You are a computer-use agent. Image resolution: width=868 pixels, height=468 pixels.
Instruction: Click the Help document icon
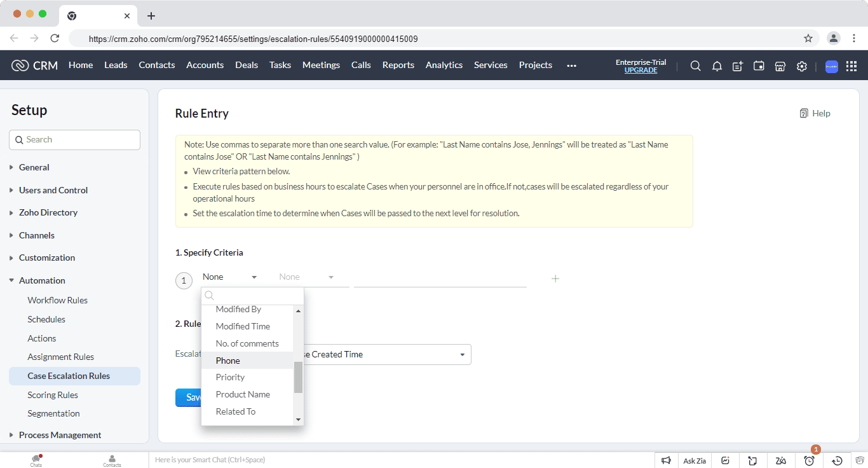804,113
